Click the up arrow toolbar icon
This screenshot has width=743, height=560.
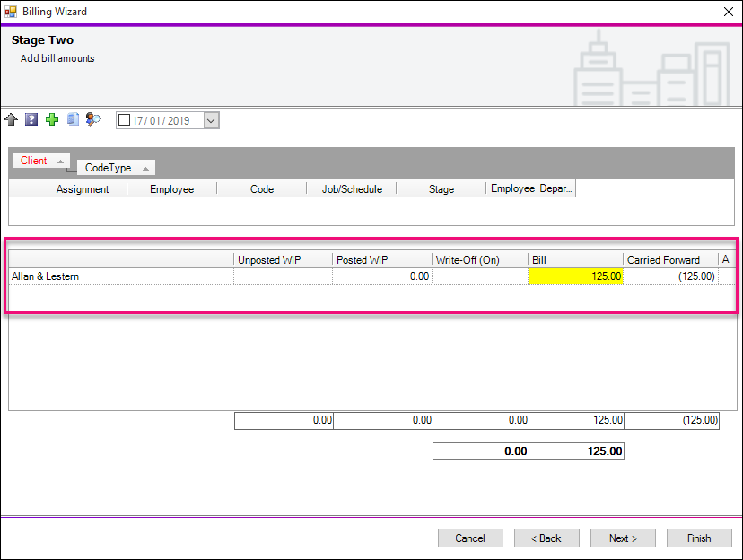point(12,120)
